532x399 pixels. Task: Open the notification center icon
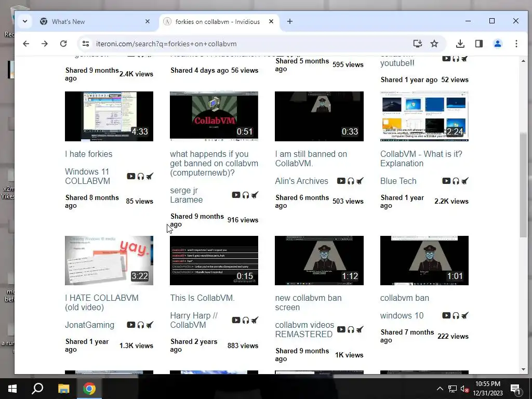coord(515,389)
